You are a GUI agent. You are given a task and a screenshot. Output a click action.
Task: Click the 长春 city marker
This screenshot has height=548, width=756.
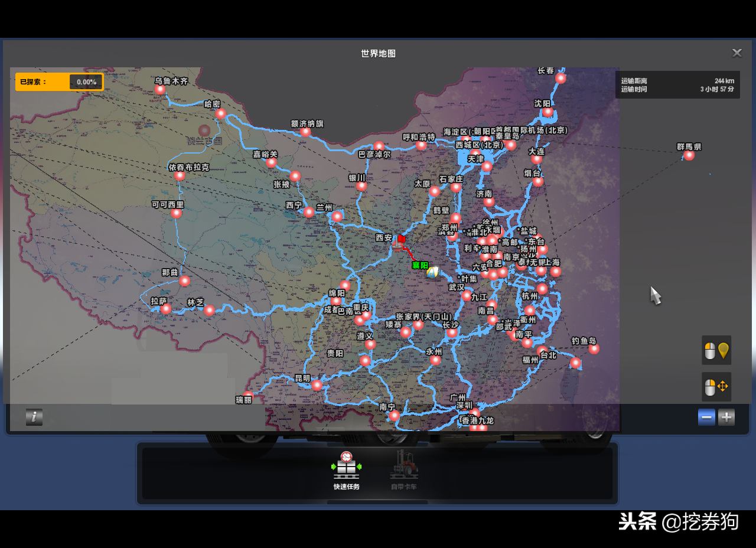(x=561, y=78)
